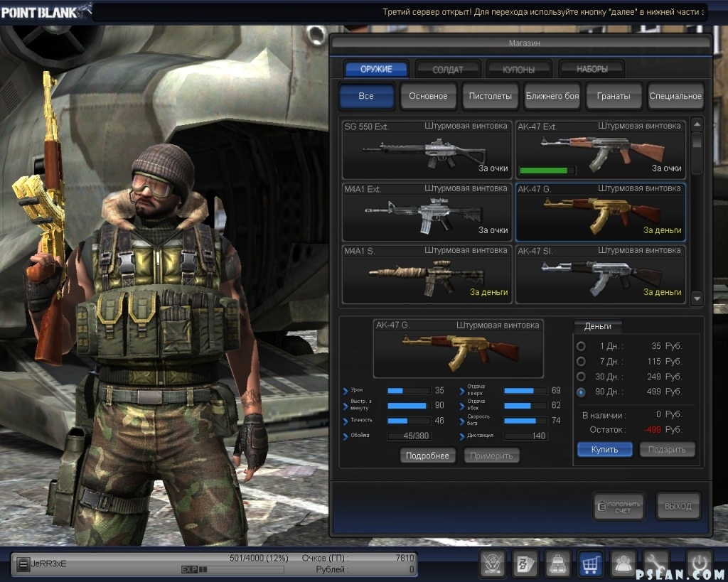Click the shopping cart shop icon
This screenshot has height=582, width=728.
(591, 563)
